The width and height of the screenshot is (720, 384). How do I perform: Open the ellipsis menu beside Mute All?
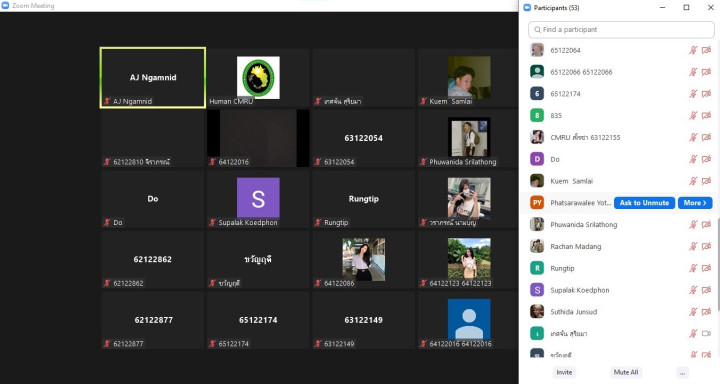(682, 373)
